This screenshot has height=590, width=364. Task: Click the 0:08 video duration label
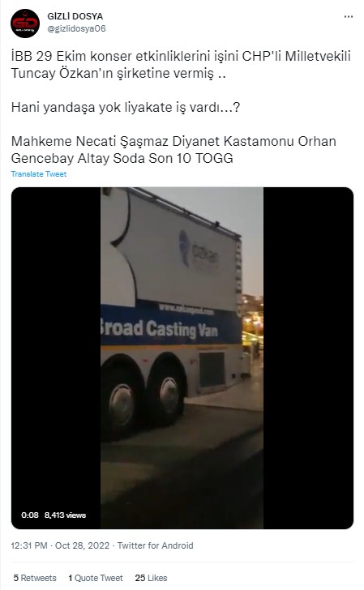click(30, 515)
